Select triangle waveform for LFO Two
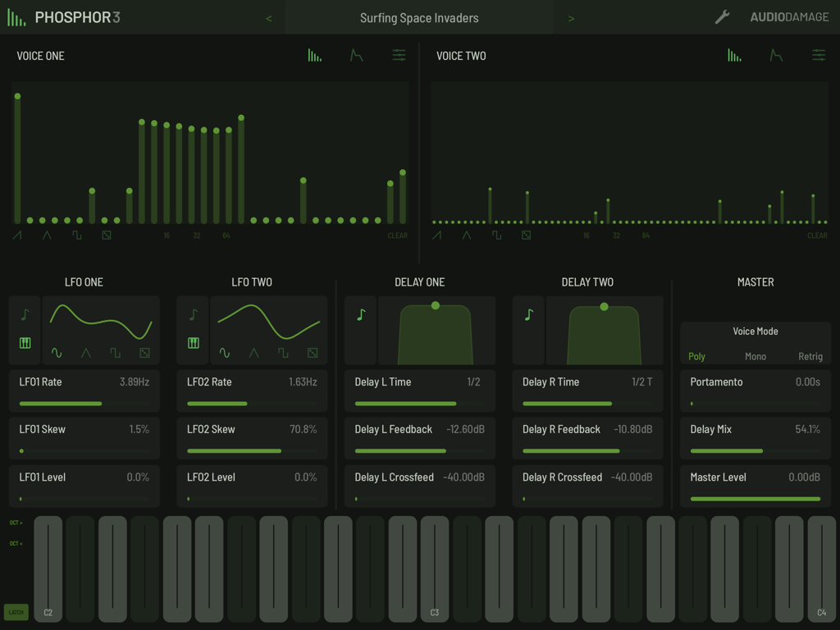Image resolution: width=840 pixels, height=630 pixels. pyautogui.click(x=253, y=354)
